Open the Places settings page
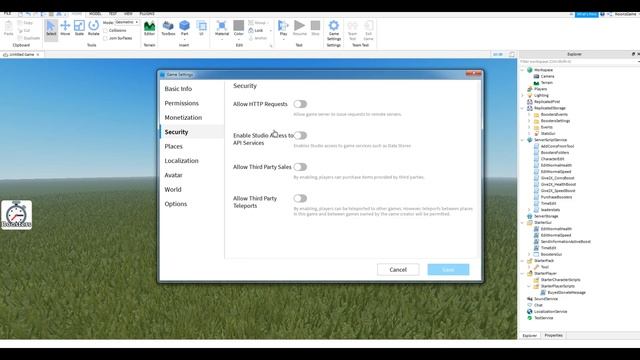The height and width of the screenshot is (360, 640). pyautogui.click(x=173, y=146)
